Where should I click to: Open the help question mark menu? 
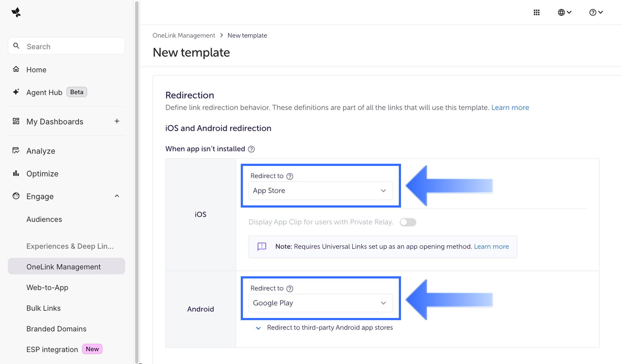[x=596, y=12]
